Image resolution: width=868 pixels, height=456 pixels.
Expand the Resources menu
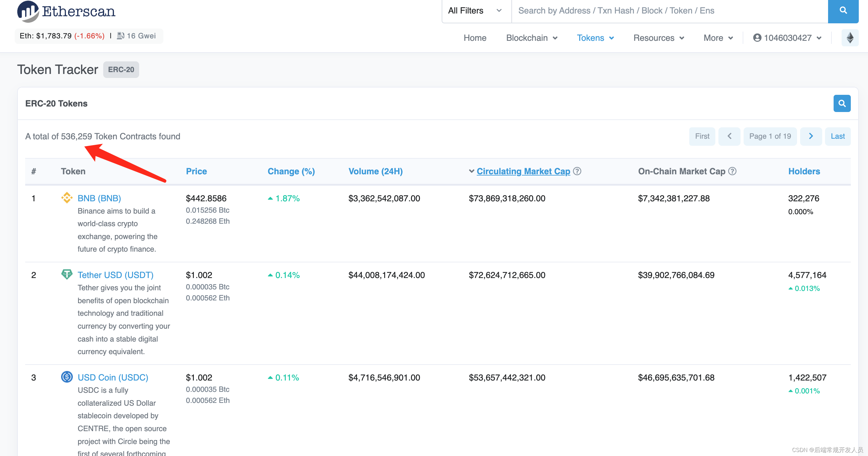pos(659,38)
